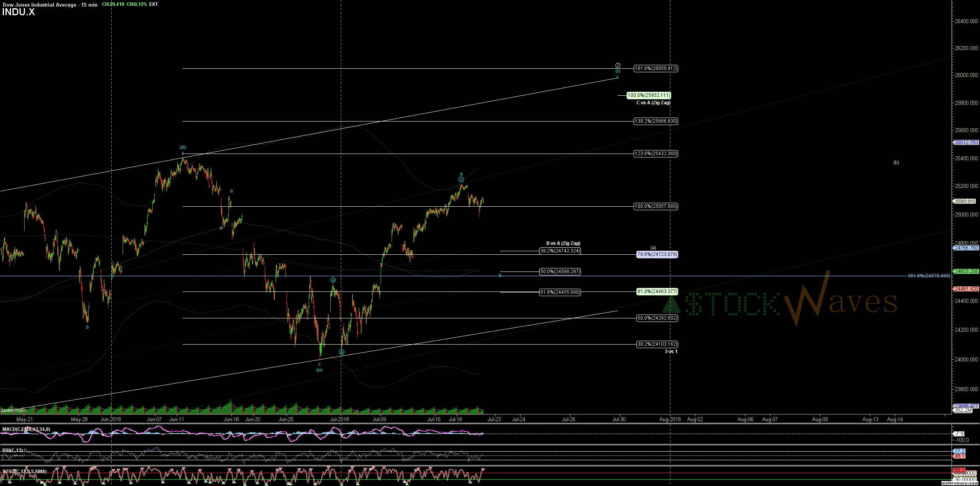Select the white (a) wave label

click(653, 247)
